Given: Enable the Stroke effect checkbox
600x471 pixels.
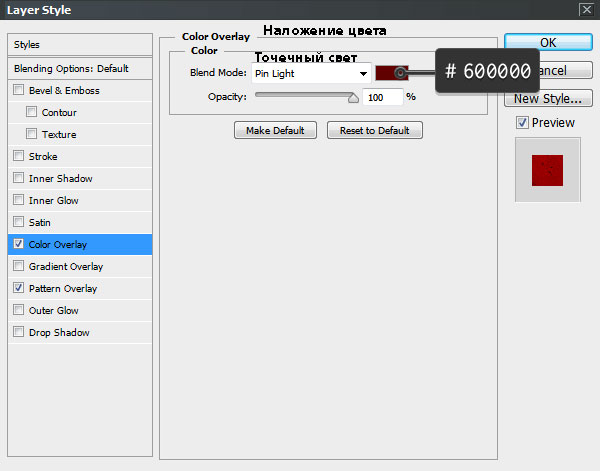Looking at the screenshot, I should tap(18, 156).
